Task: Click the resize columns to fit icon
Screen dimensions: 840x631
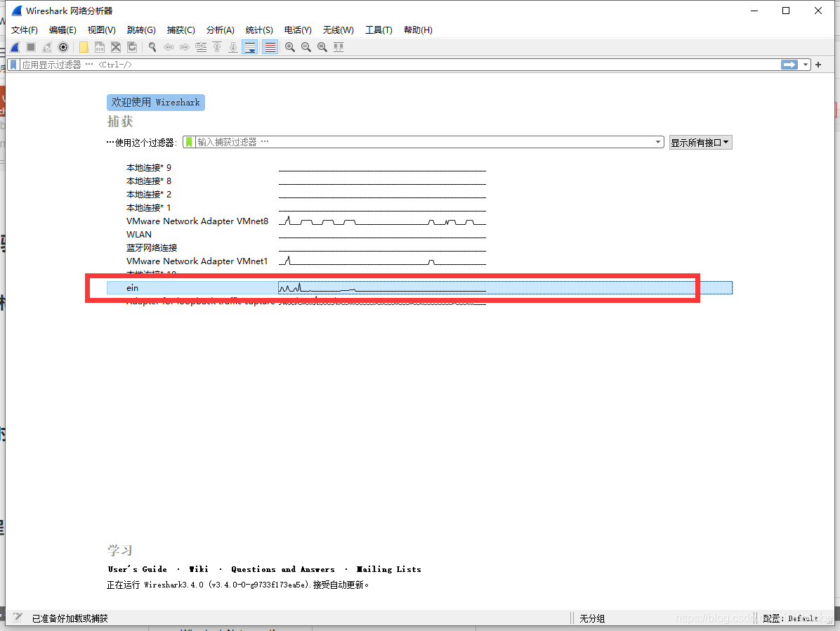Action: [338, 47]
